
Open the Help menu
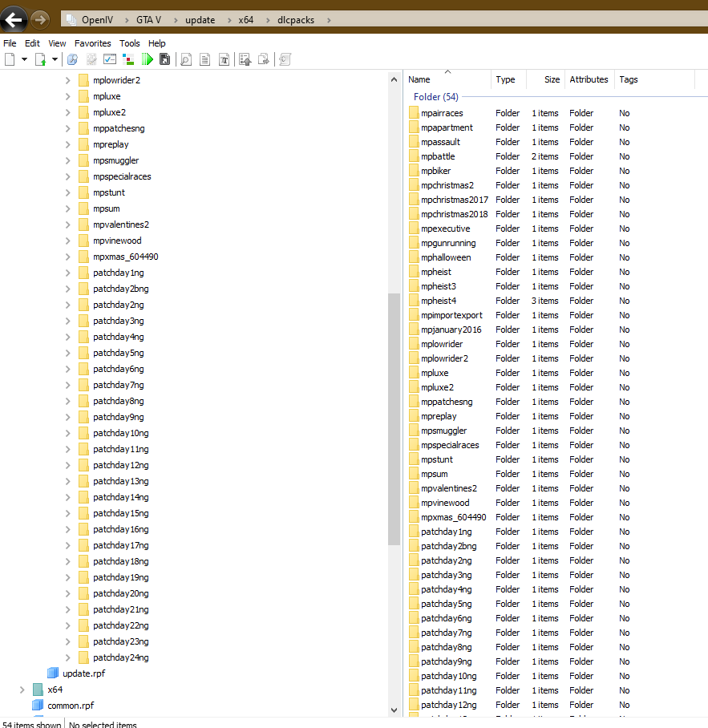pos(157,43)
